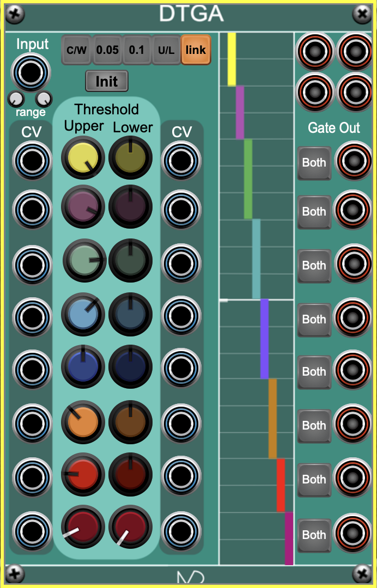This screenshot has height=588, width=377.
Task: Click left CV jack beside bright red knob
Action: 32,477
